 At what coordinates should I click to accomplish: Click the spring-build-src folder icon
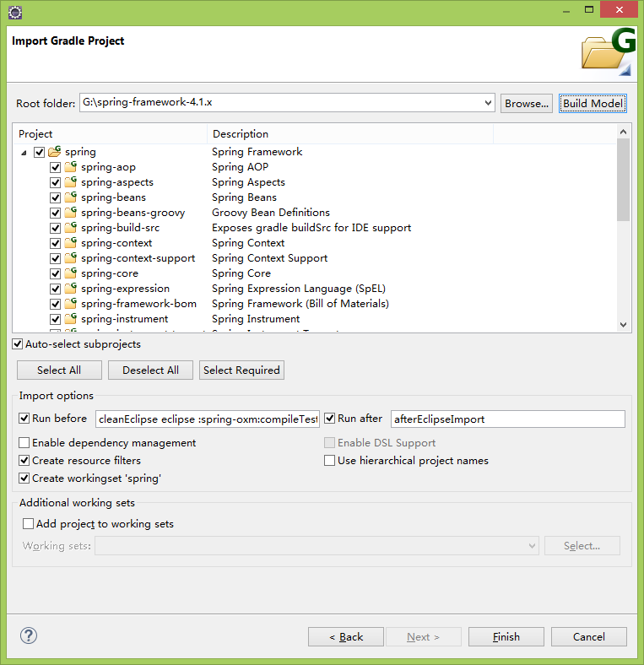70,228
